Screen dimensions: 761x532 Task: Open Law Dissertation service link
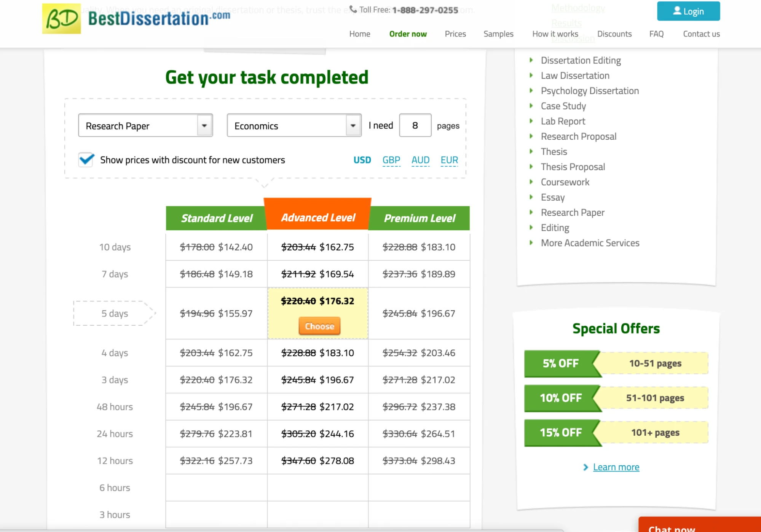click(575, 76)
